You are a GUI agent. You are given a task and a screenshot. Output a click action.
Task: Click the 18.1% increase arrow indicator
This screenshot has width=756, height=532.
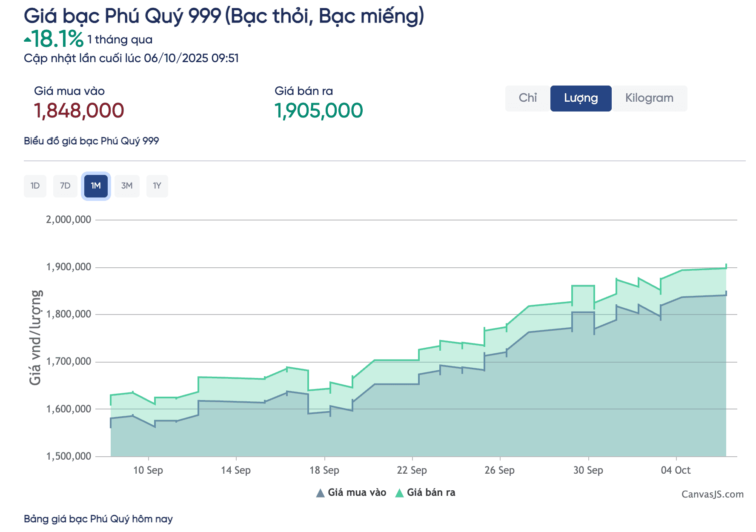click(x=27, y=38)
